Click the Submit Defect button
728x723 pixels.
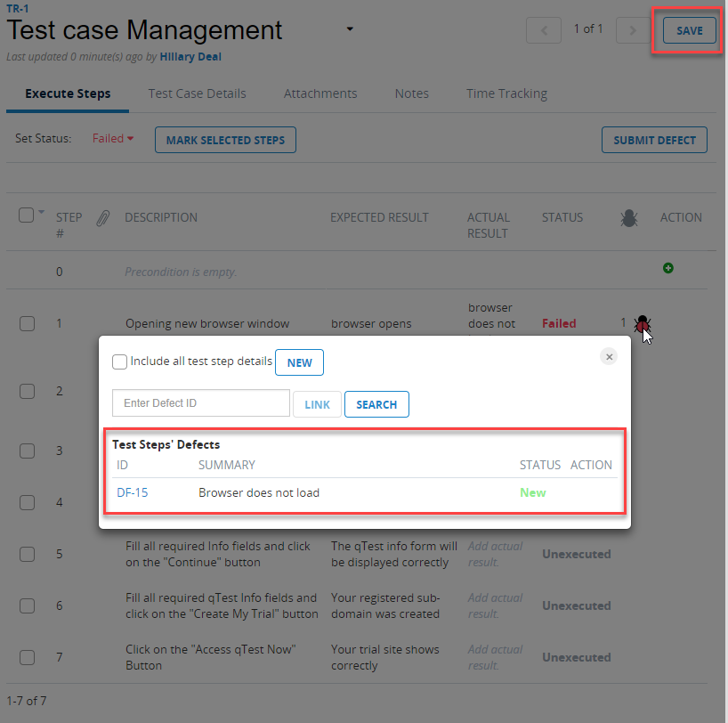tap(654, 140)
